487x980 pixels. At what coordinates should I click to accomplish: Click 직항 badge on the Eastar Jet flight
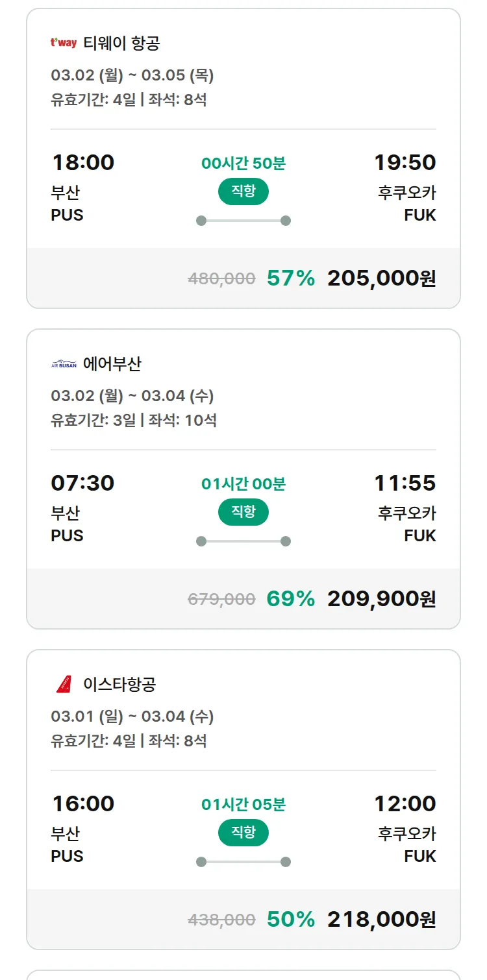coord(243,833)
